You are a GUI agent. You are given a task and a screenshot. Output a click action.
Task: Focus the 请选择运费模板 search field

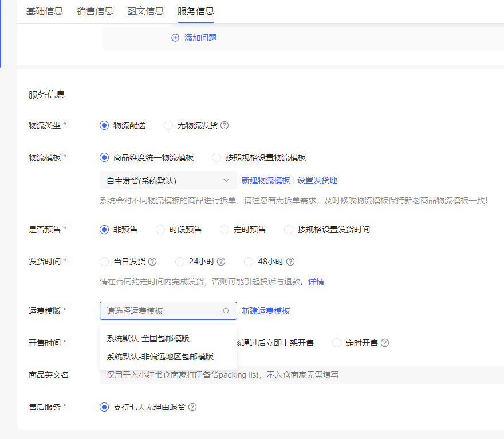(x=168, y=311)
